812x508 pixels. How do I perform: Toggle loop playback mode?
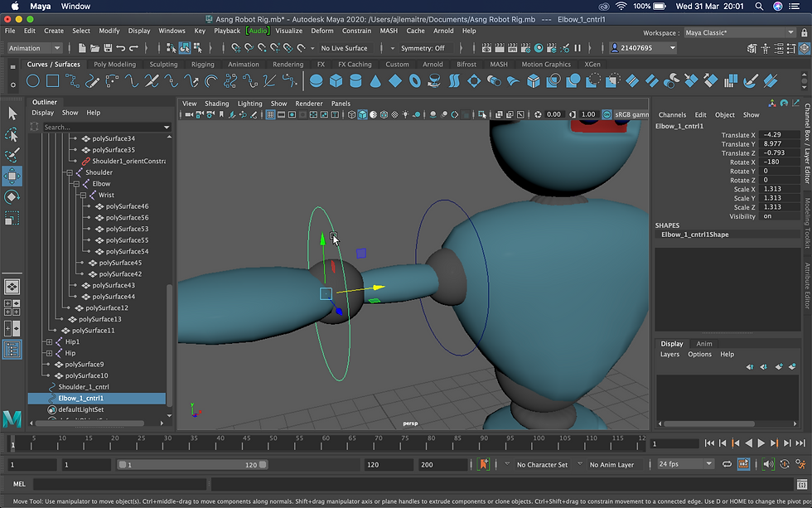(x=727, y=464)
